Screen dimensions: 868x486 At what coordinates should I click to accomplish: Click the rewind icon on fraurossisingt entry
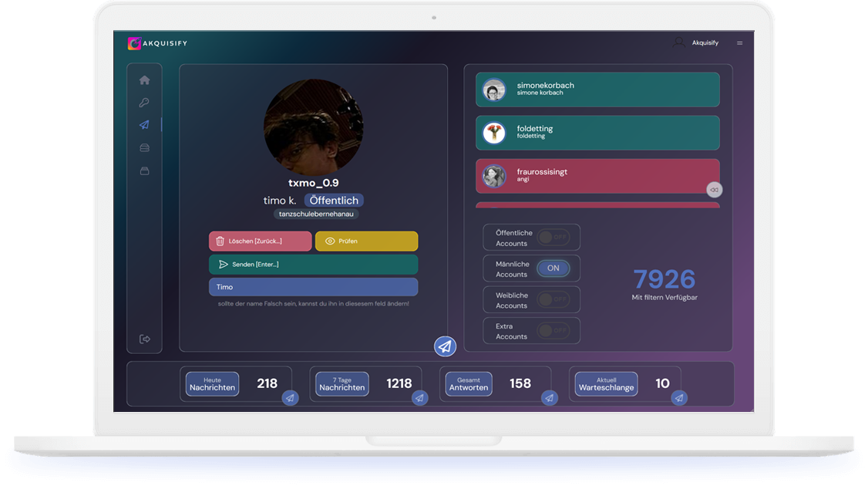tap(715, 189)
